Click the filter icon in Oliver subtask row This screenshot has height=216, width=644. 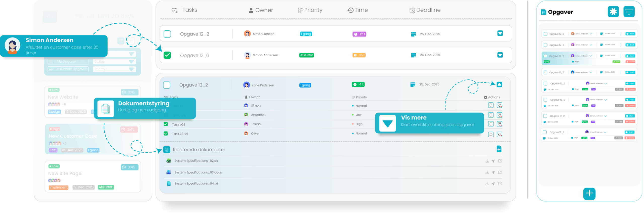pos(499,134)
